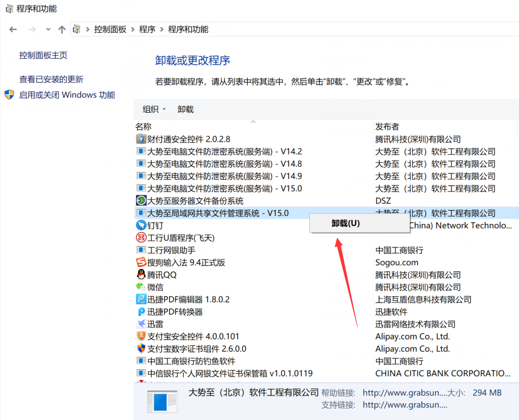This screenshot has height=420, width=519.
Task: Click the 迅雷 bird icon
Action: click(141, 324)
